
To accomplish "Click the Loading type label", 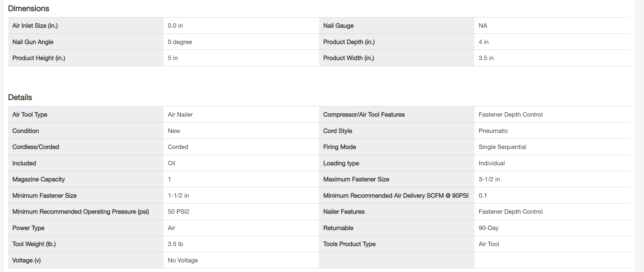I will pyautogui.click(x=341, y=163).
